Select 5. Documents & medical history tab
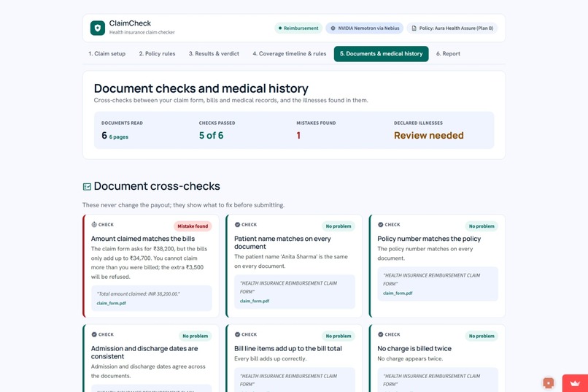Image resolution: width=588 pixels, height=392 pixels. 381,53
